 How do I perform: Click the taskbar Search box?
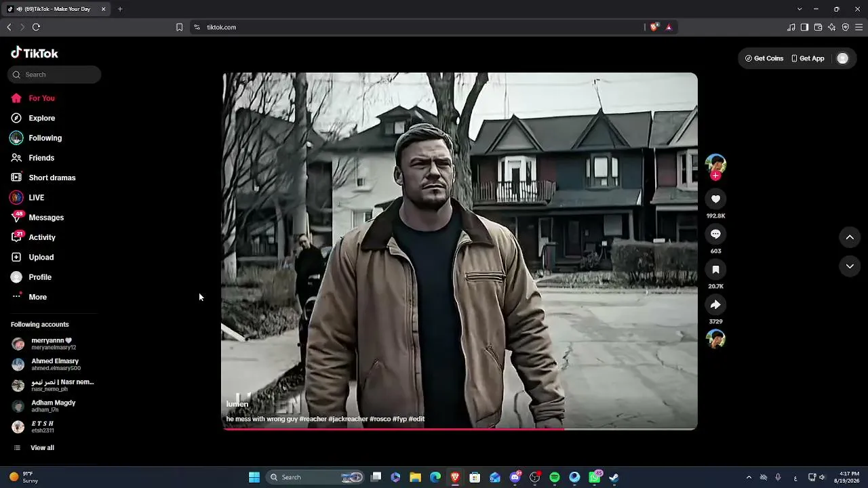(315, 477)
